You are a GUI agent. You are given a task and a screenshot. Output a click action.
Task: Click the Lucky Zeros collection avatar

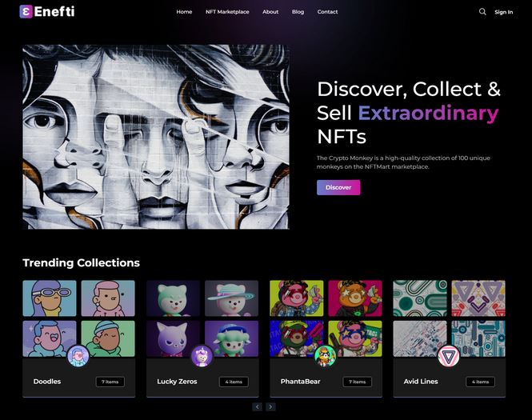pyautogui.click(x=202, y=356)
